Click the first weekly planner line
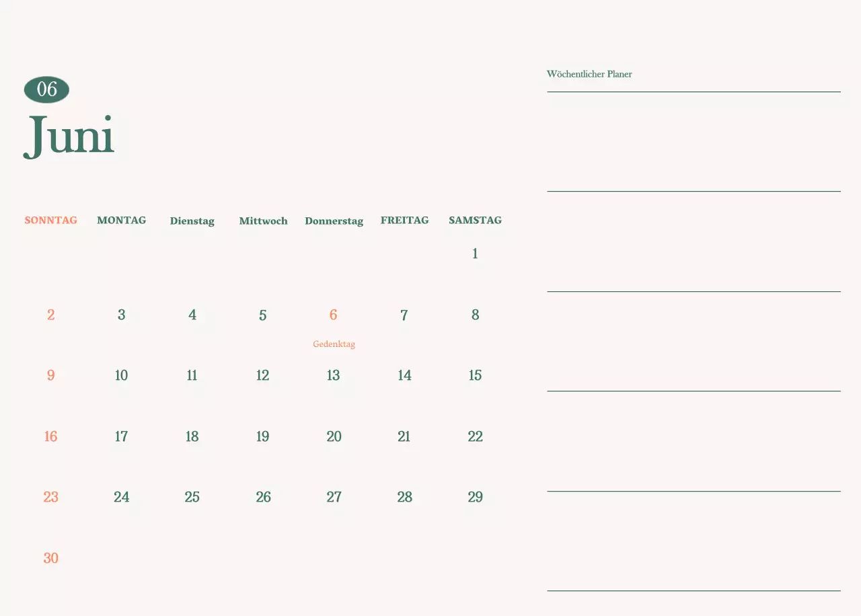The width and height of the screenshot is (861, 616). coord(694,92)
